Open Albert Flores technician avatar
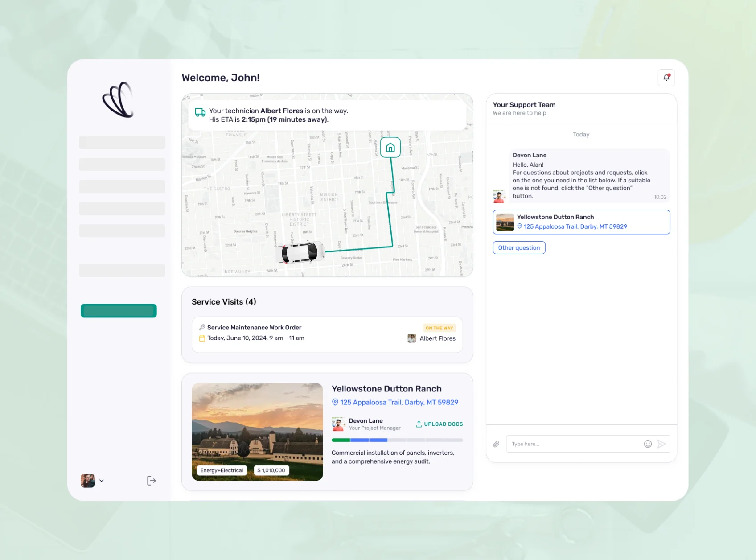This screenshot has height=560, width=756. 412,338
